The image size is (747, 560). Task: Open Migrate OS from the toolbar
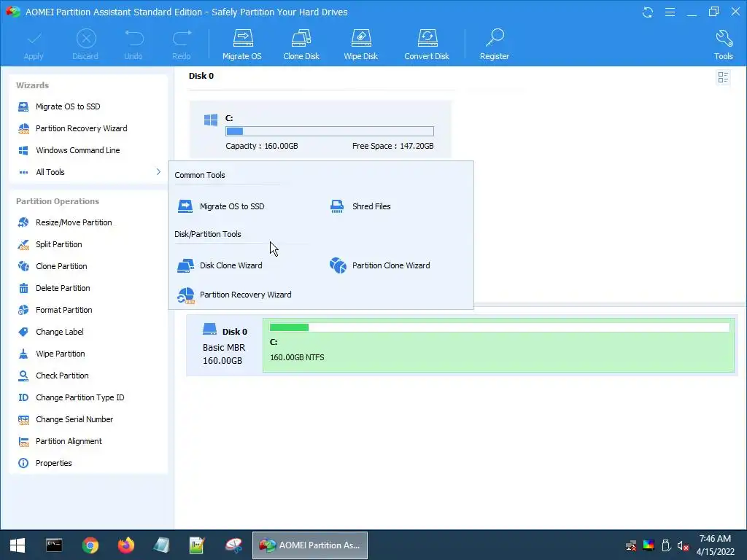click(x=242, y=45)
